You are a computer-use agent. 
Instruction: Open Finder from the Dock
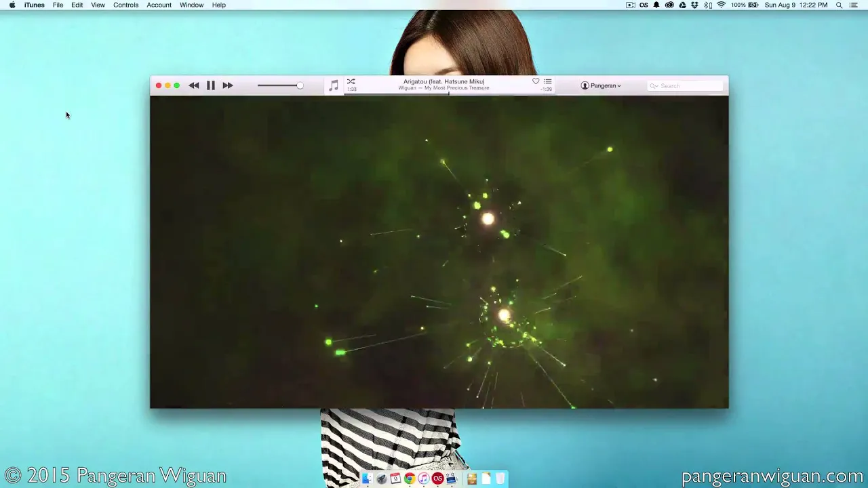click(x=367, y=479)
